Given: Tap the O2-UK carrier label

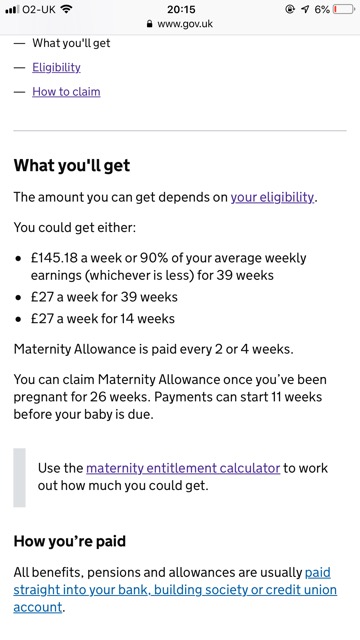Looking at the screenshot, I should click(39, 9).
